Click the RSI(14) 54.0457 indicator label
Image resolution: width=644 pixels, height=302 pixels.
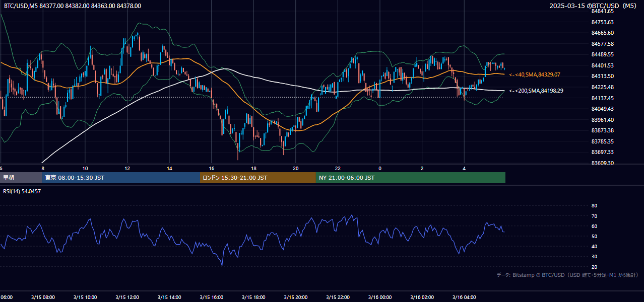pyautogui.click(x=22, y=191)
